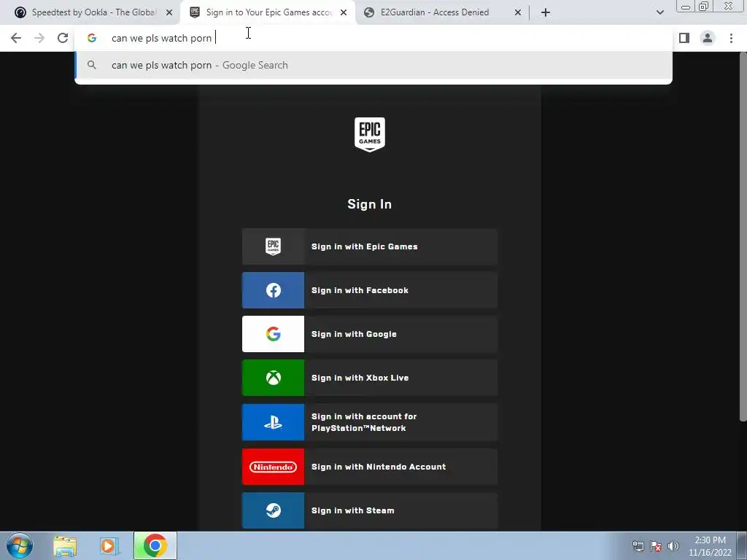Switch to E2Guardian Access Denied tab
The image size is (747, 560).
click(443, 12)
